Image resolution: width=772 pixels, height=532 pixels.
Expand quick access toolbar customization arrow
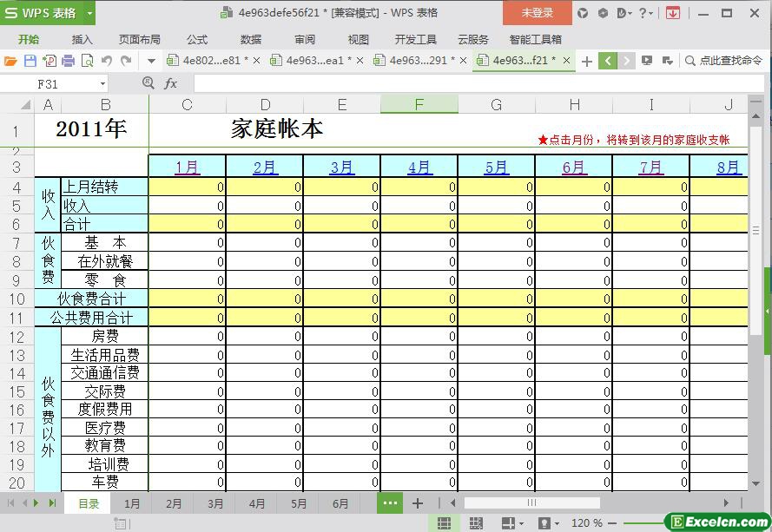(151, 61)
